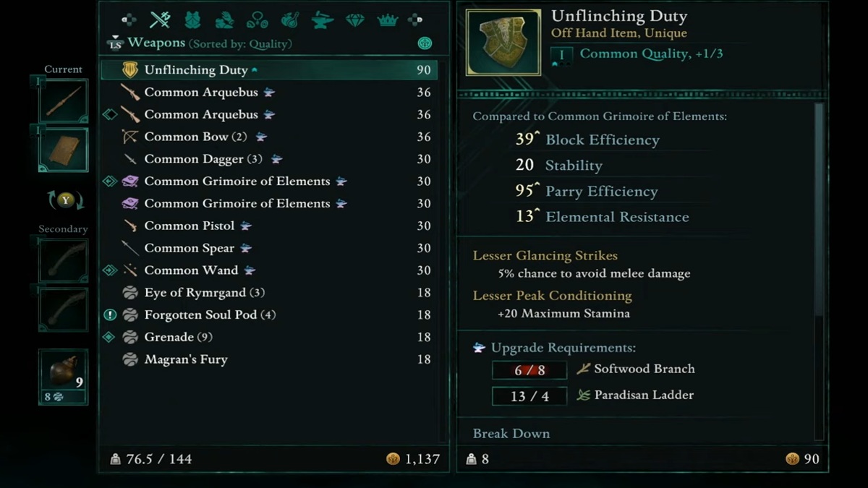Click the current main-hand wand slot
This screenshot has height=488, width=868.
[64, 101]
